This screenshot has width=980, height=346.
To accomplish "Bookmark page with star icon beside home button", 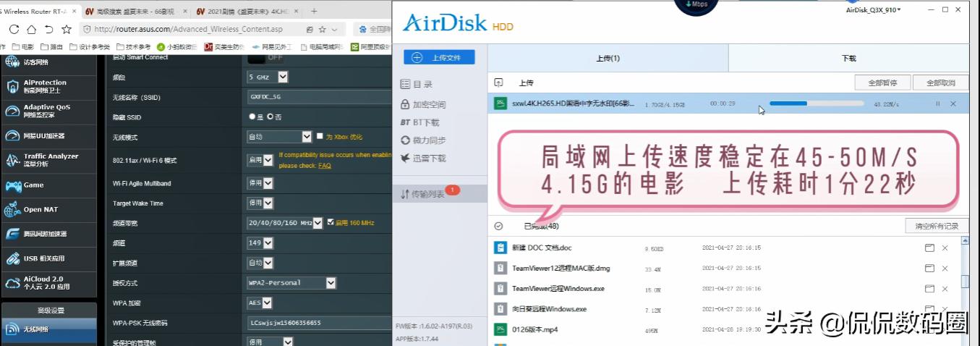I will 67,29.
